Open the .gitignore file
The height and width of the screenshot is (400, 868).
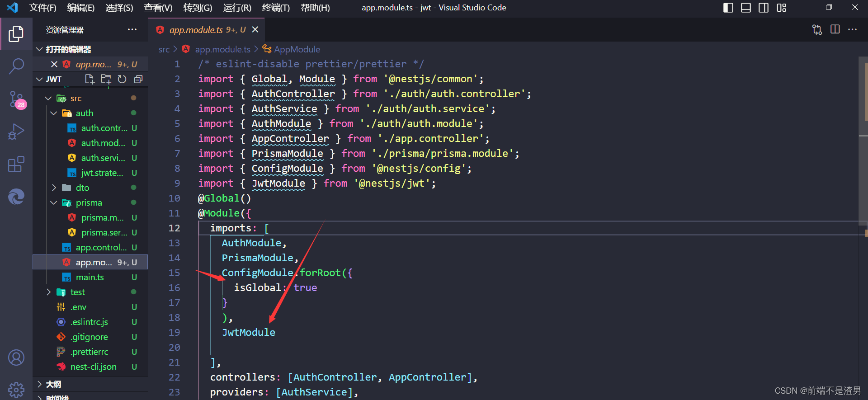[x=90, y=337]
